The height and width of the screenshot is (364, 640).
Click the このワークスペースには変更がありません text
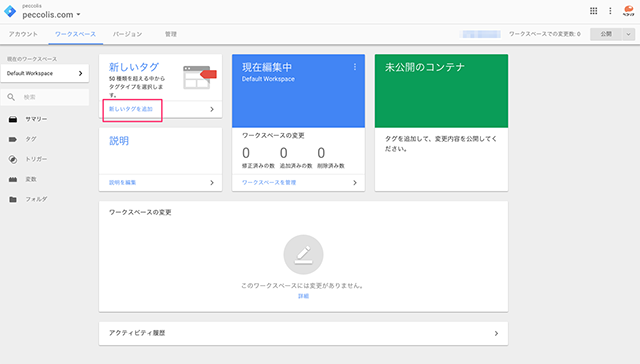pos(302,286)
